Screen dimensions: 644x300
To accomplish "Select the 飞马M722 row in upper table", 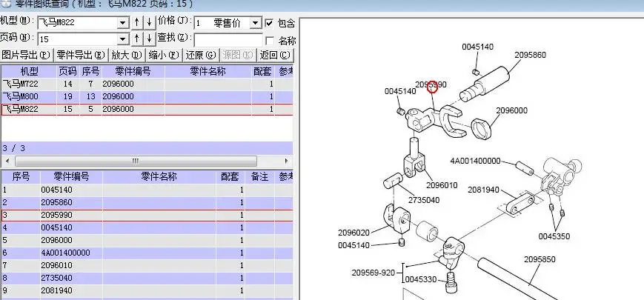I will point(147,84).
